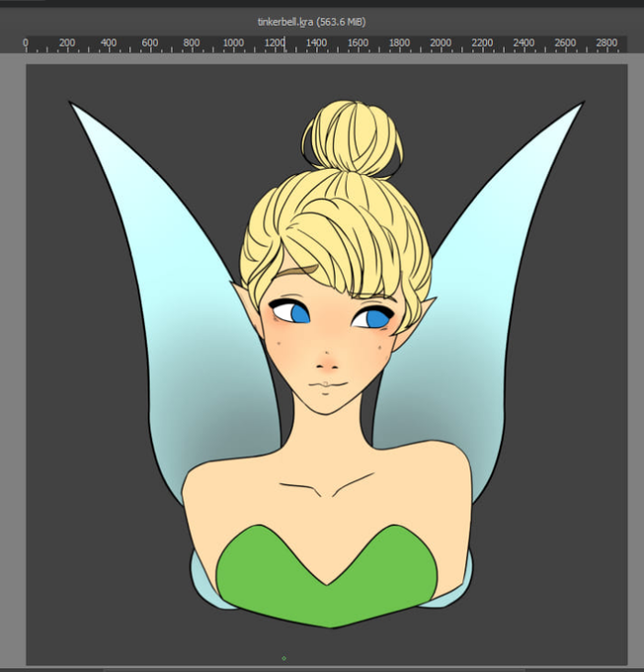The image size is (644, 672).
Task: Click the 0 mark on the horizontal ruler
Action: point(26,42)
